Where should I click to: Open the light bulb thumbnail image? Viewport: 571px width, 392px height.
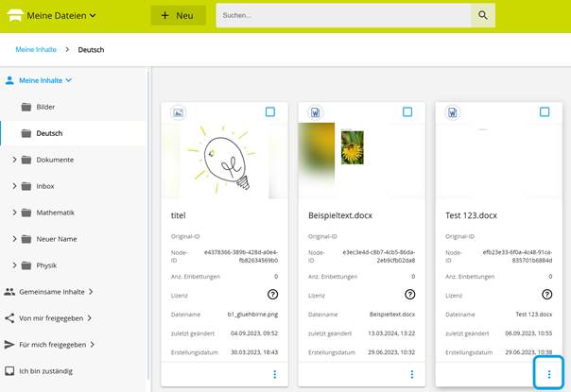225,160
